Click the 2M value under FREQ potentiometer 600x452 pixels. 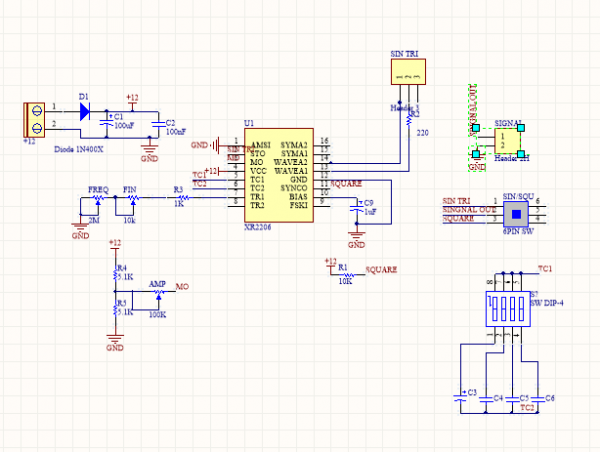[x=94, y=220]
